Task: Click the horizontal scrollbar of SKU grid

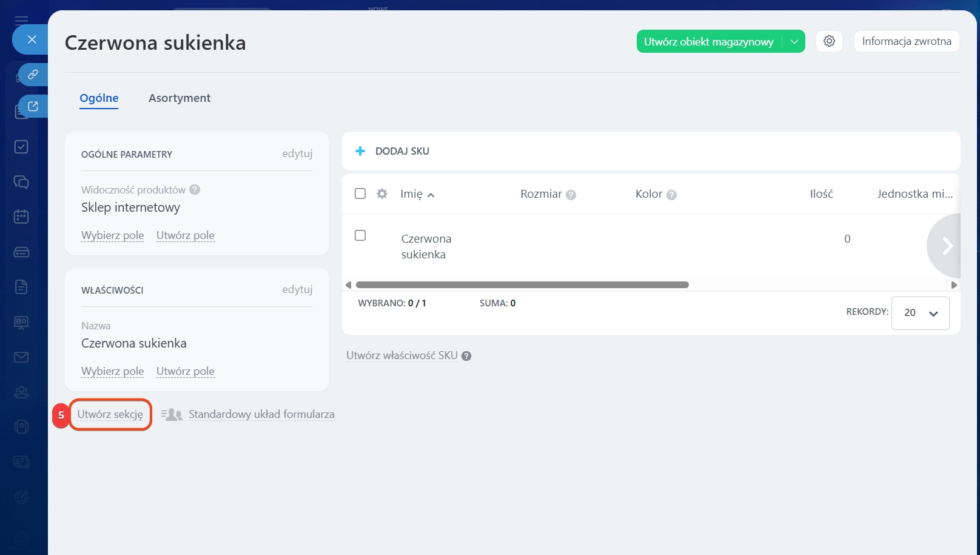Action: coord(522,285)
